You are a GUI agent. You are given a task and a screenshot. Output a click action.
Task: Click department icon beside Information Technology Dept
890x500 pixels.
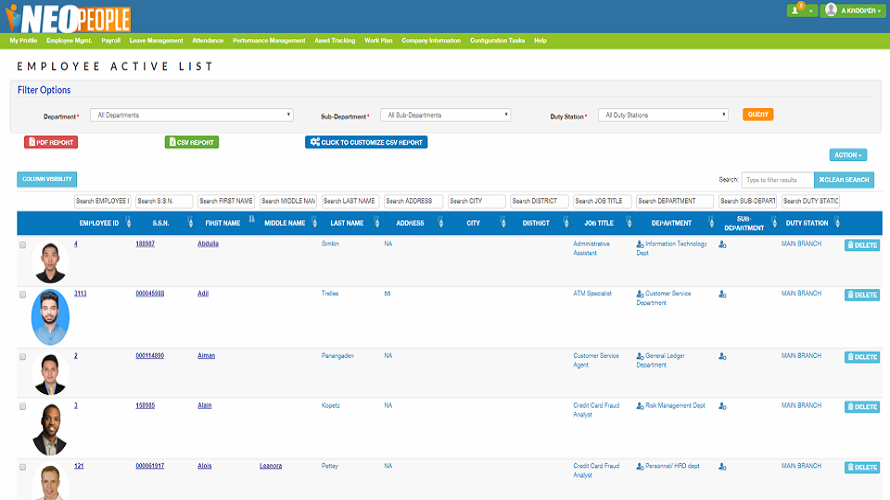[640, 244]
